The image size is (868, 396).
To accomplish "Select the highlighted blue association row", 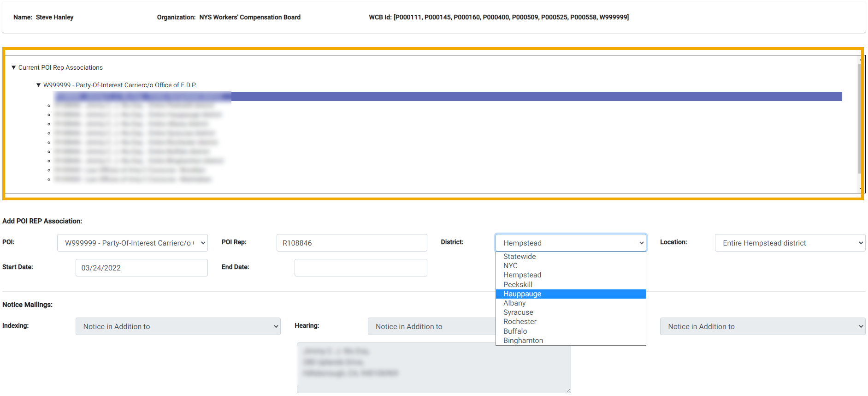I will point(447,96).
